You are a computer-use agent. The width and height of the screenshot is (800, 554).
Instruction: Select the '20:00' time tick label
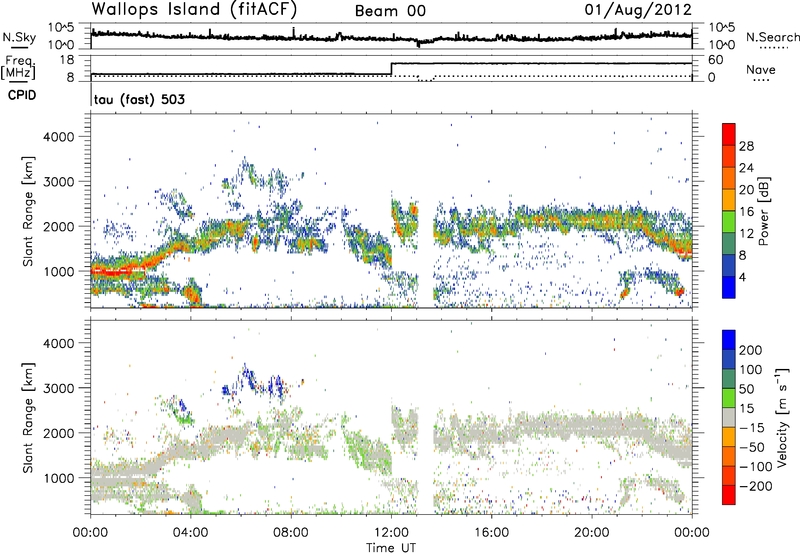(591, 533)
